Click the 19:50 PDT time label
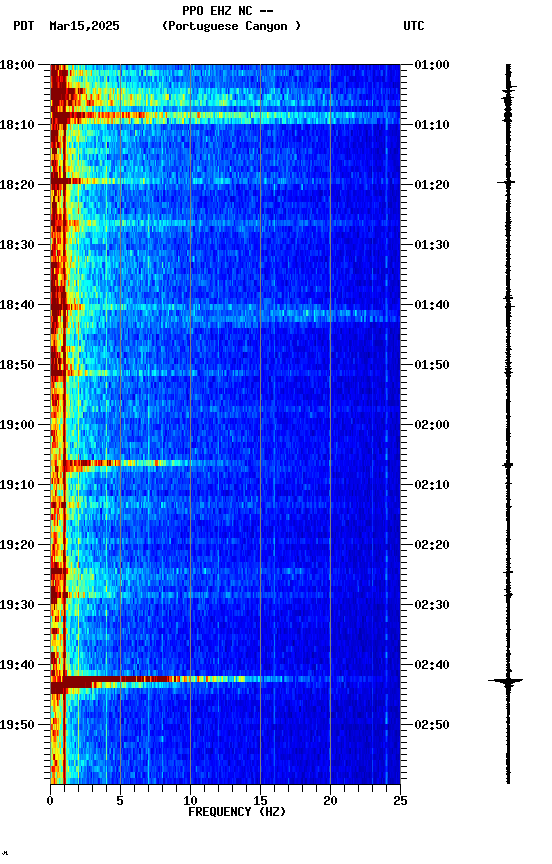 point(17,725)
